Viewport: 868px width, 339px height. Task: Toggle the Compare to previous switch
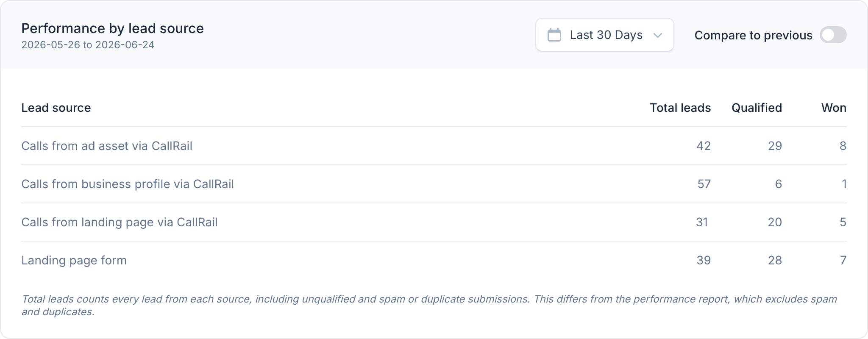click(x=833, y=35)
